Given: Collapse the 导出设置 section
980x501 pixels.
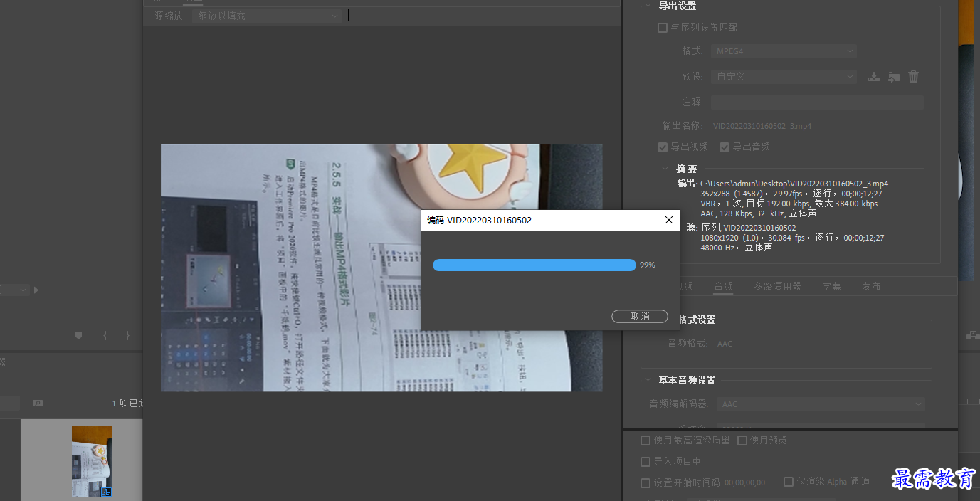Looking at the screenshot, I should tap(648, 6).
